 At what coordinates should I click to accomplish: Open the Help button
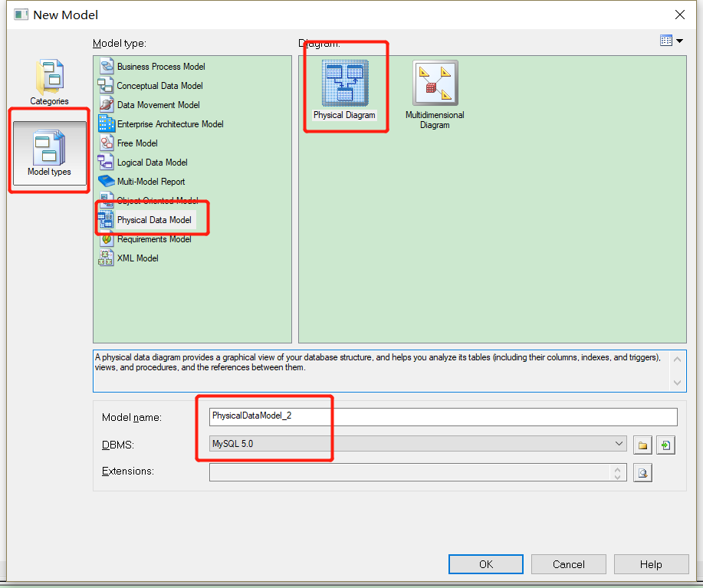coord(651,564)
